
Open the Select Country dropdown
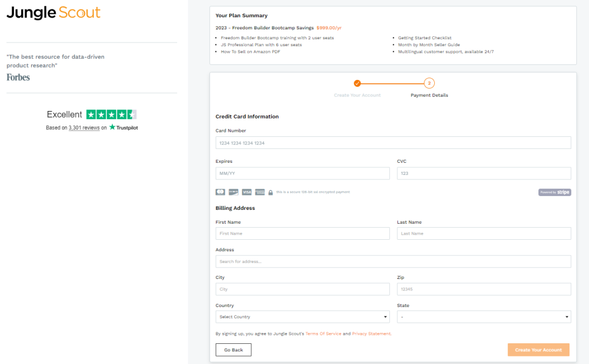tap(303, 317)
